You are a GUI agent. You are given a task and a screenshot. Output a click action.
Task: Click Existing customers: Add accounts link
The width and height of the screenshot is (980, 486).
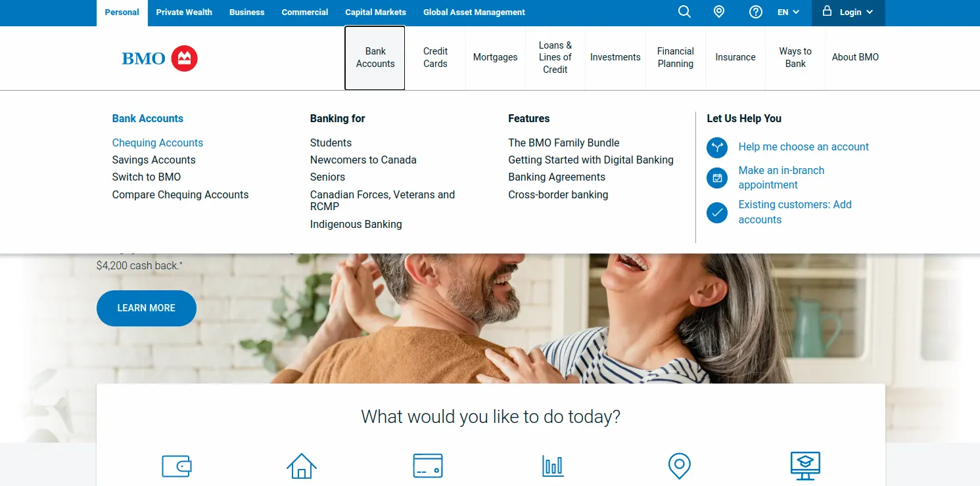[x=795, y=212]
